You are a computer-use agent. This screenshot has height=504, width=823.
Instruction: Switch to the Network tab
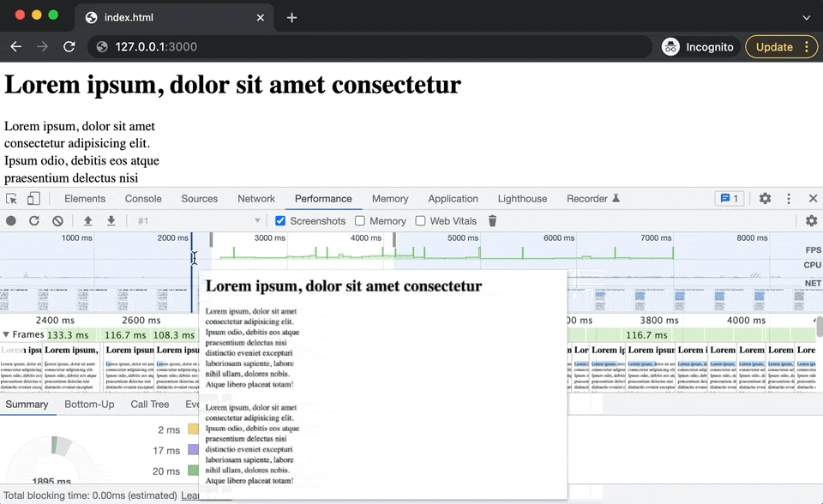coord(256,199)
